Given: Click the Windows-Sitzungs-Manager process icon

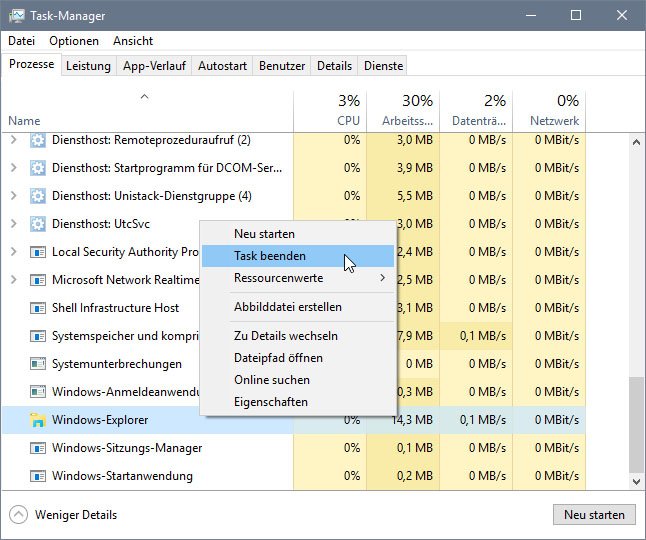Looking at the screenshot, I should (x=38, y=448).
